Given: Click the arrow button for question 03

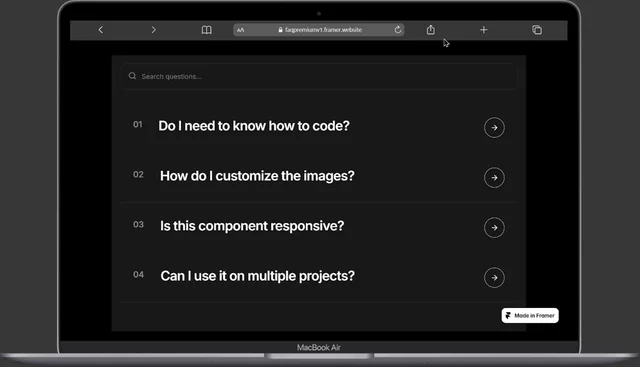Looking at the screenshot, I should 494,228.
